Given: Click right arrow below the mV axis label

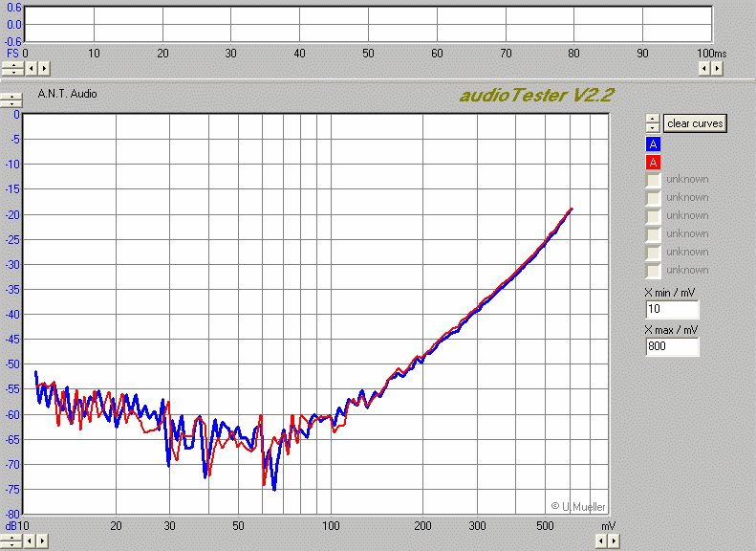Looking at the screenshot, I should click(x=615, y=541).
